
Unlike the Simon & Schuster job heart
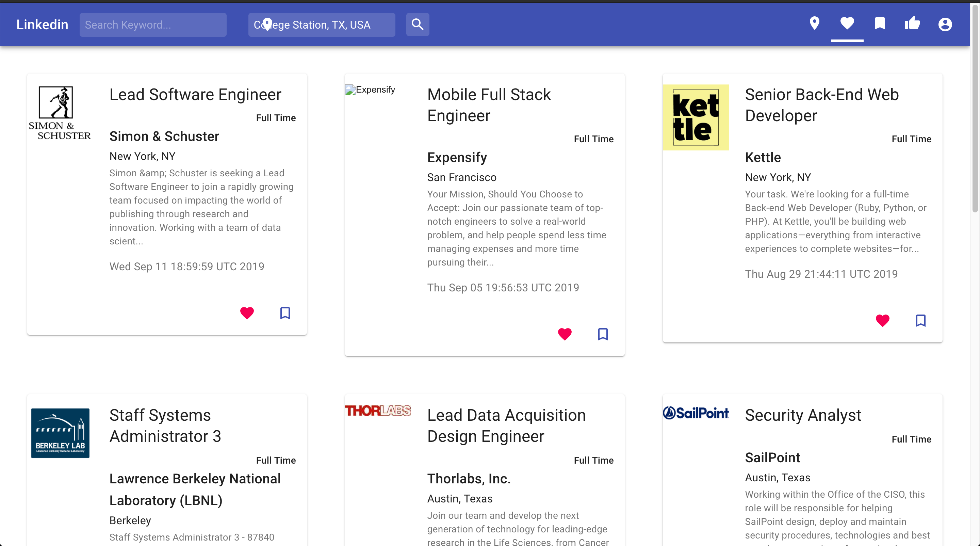point(247,313)
